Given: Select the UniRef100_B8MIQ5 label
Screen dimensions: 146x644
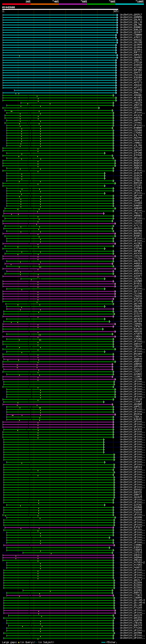Looking at the screenshot, I should click(x=131, y=183).
